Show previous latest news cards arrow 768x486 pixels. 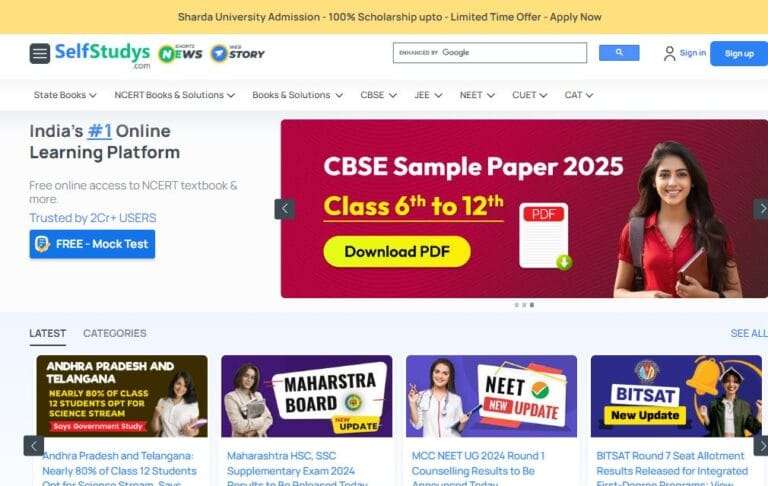click(34, 446)
